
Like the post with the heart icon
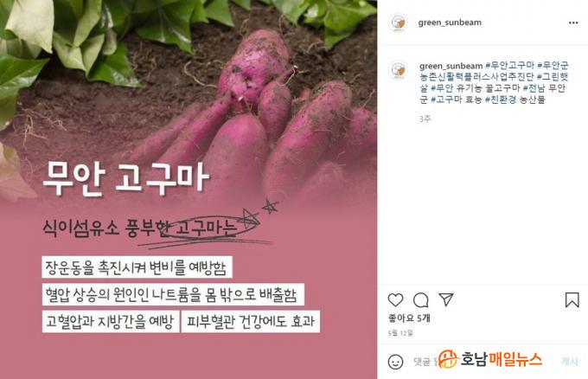click(x=395, y=299)
